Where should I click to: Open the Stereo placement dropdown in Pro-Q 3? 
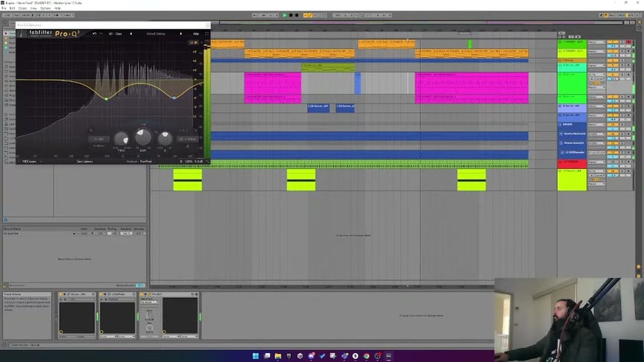187,139
